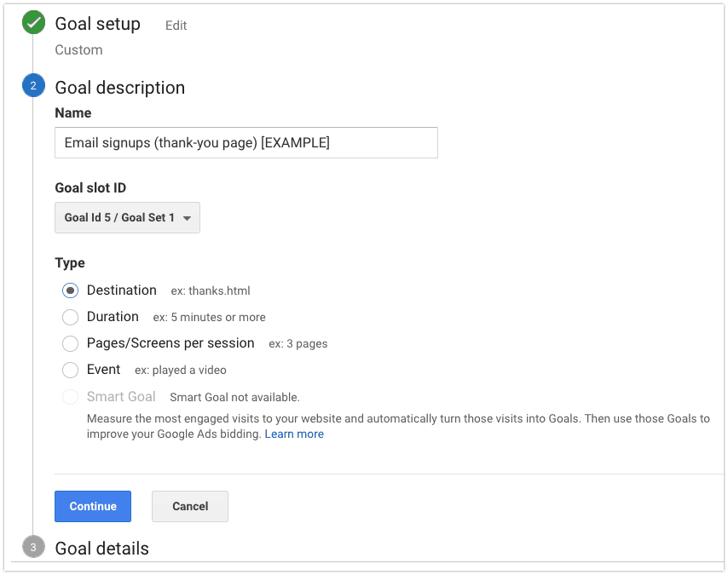Click the Continue button

[x=93, y=506]
